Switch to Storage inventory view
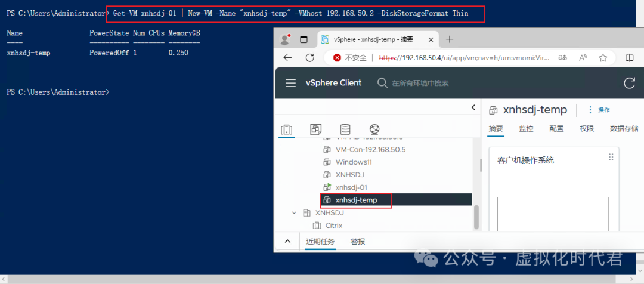 pos(345,130)
